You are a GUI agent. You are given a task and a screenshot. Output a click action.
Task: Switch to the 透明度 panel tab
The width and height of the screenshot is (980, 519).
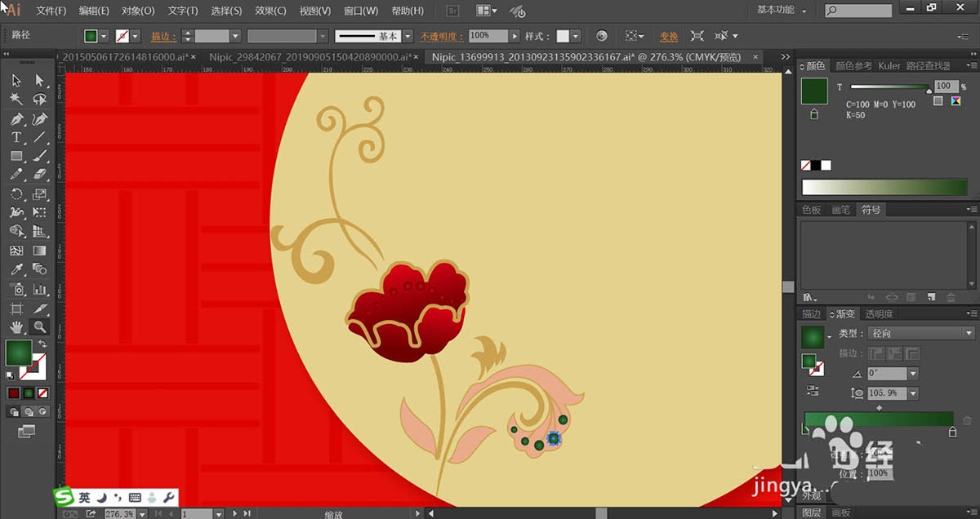[879, 313]
